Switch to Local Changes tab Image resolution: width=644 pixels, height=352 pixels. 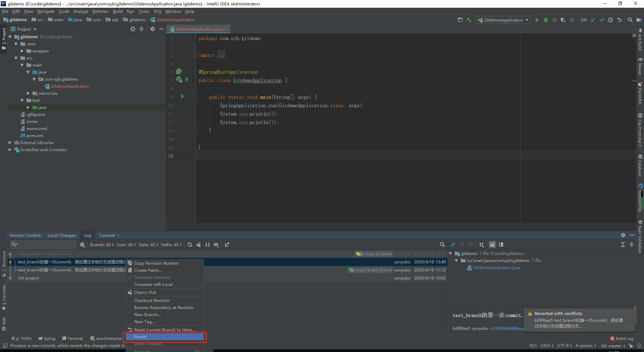point(62,235)
